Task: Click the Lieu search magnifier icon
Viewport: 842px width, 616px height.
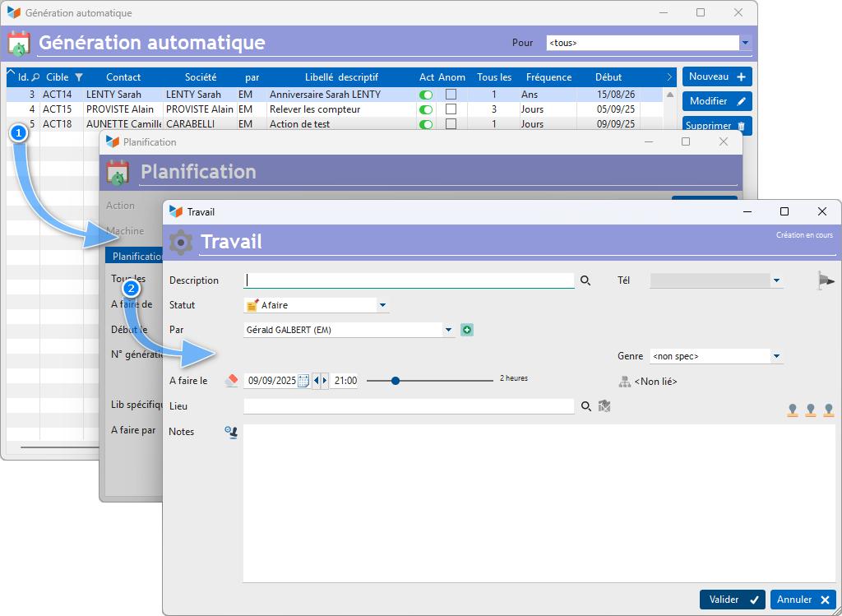Action: (x=585, y=406)
